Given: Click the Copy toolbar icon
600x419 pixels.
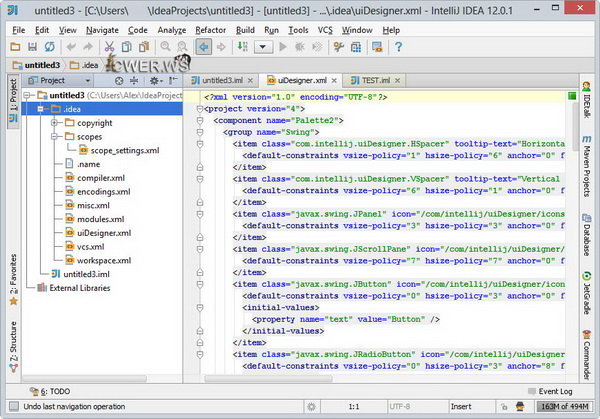Looking at the screenshot, I should 127,47.
